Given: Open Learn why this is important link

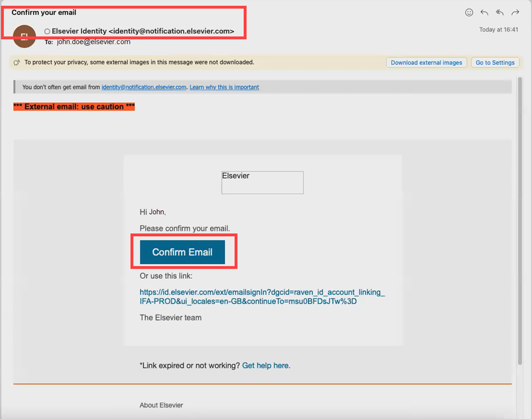Looking at the screenshot, I should point(225,87).
